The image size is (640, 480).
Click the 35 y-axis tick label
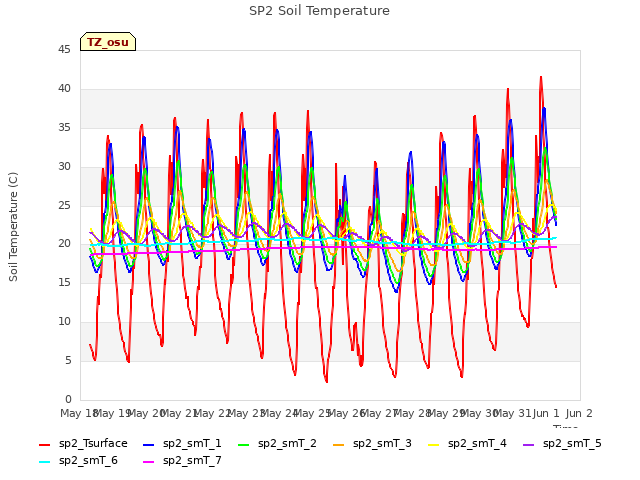tap(64, 127)
